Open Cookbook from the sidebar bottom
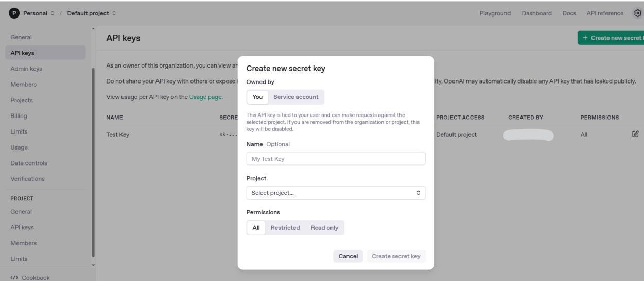 pos(31,277)
